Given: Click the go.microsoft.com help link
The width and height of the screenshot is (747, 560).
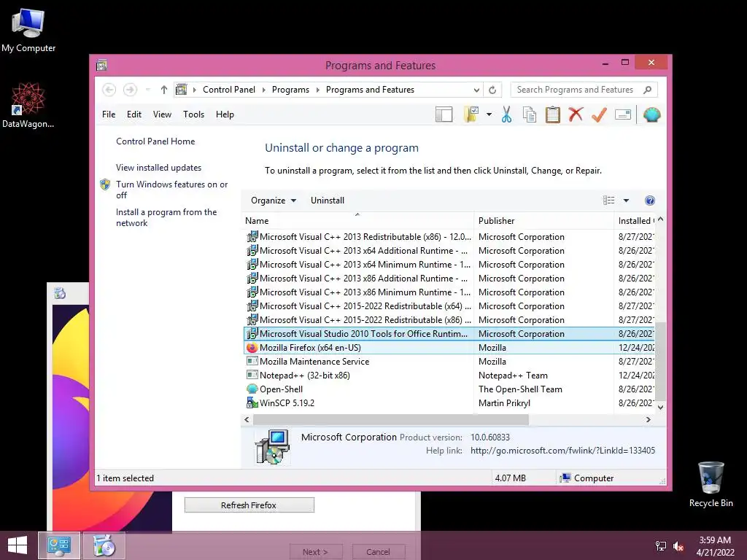Looking at the screenshot, I should (562, 451).
